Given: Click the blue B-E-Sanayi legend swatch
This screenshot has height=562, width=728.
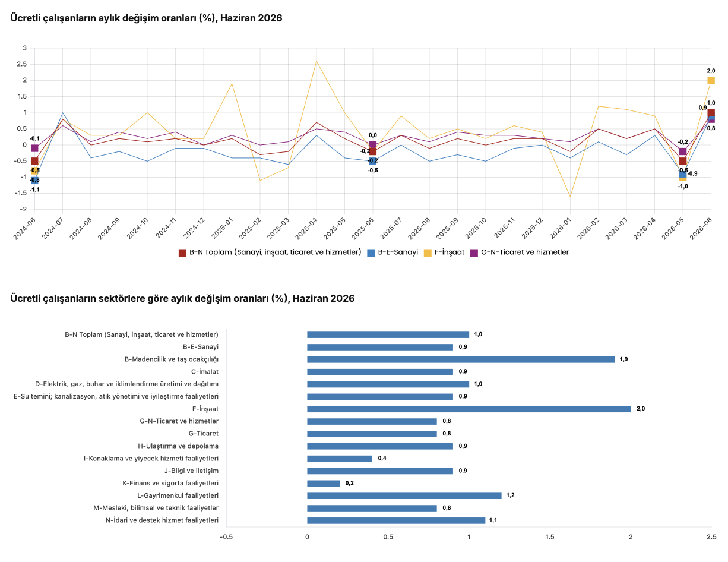Looking at the screenshot, I should (x=371, y=252).
